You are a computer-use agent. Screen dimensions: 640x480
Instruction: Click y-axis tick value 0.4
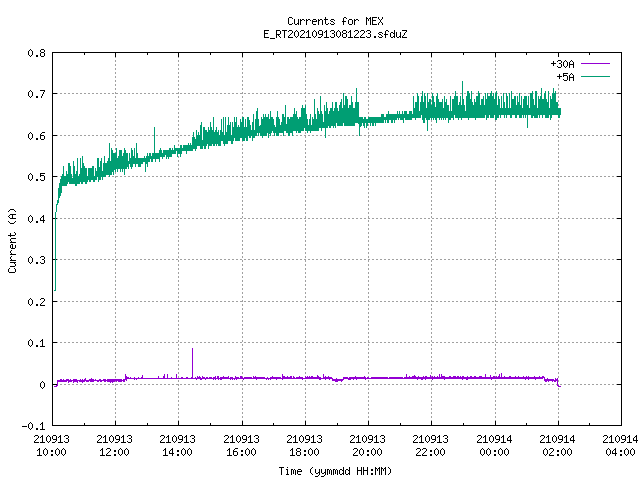[36, 219]
